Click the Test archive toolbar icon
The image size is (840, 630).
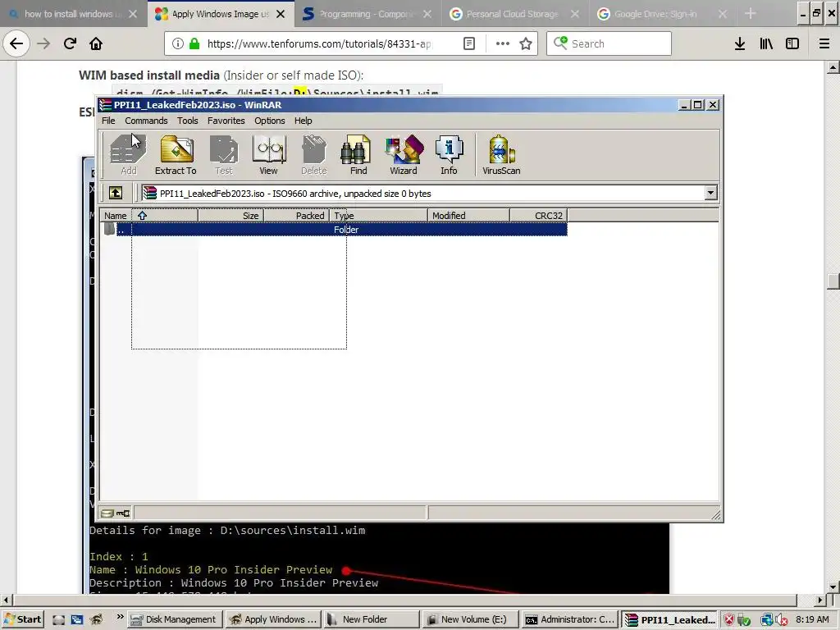tap(224, 154)
